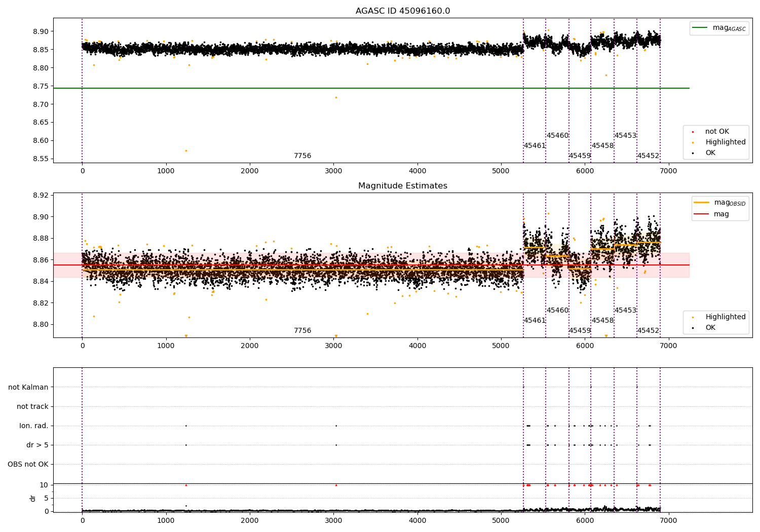Click the "not Kalman" axis label
760x532 pixels.
click(x=28, y=387)
